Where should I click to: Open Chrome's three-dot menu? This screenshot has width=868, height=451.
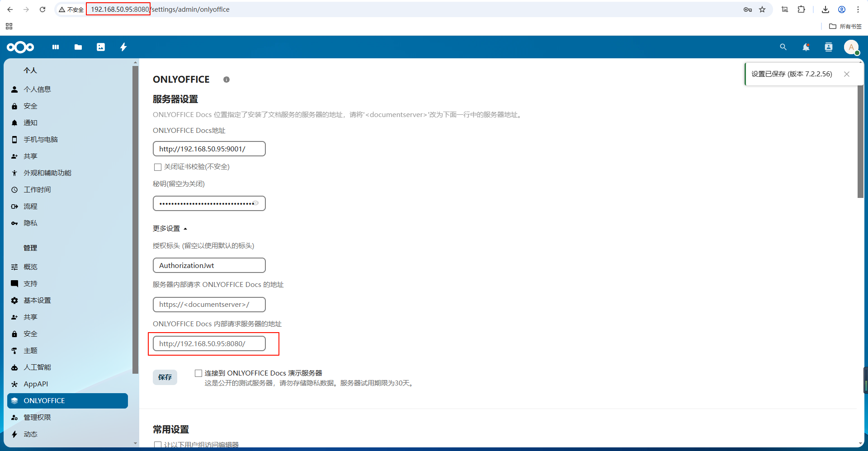(859, 9)
